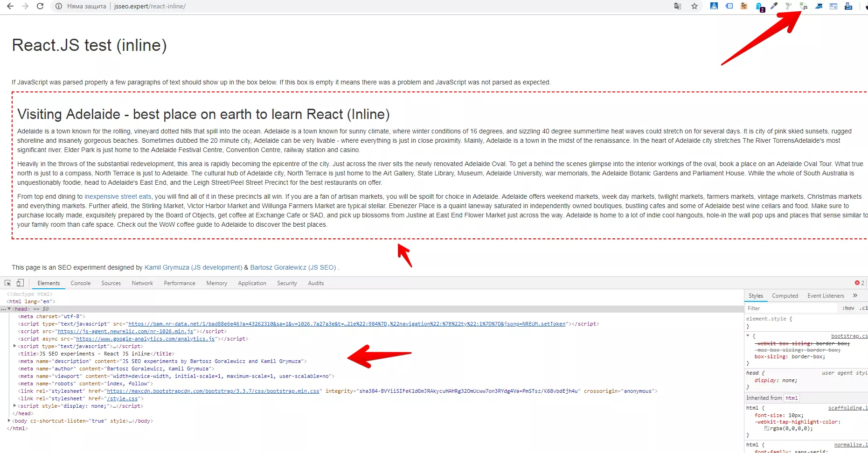The width and height of the screenshot is (868, 453).
Task: Activate the DevTools inspect element picker
Action: tap(8, 283)
